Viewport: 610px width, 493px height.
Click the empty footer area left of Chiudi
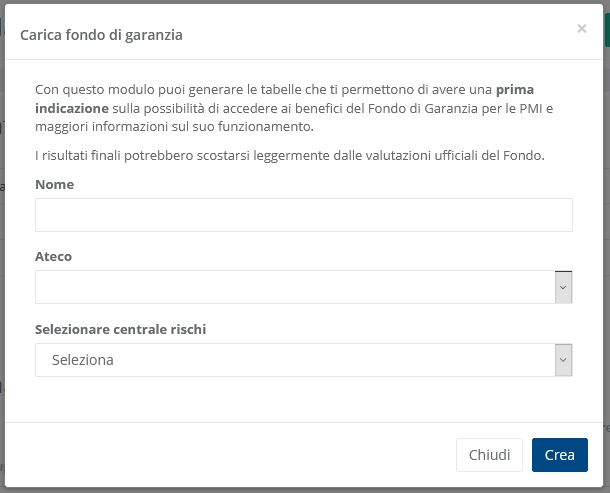click(x=230, y=454)
